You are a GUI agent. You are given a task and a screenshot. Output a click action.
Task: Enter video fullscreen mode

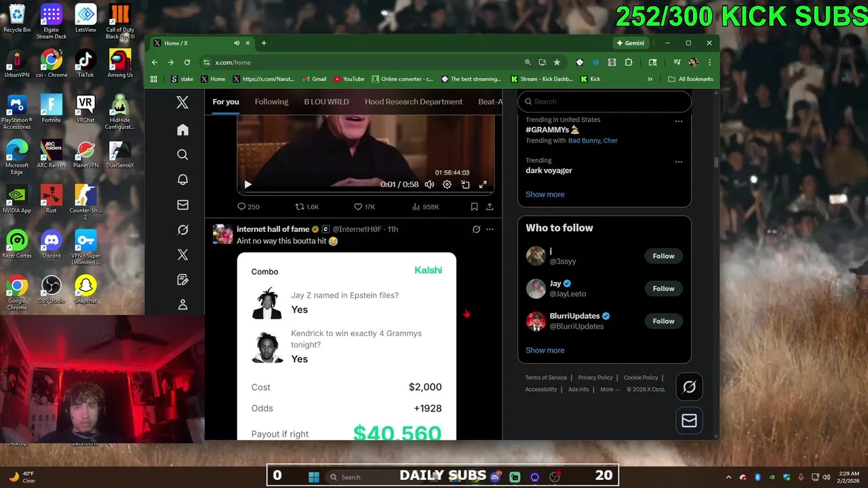[483, 184]
